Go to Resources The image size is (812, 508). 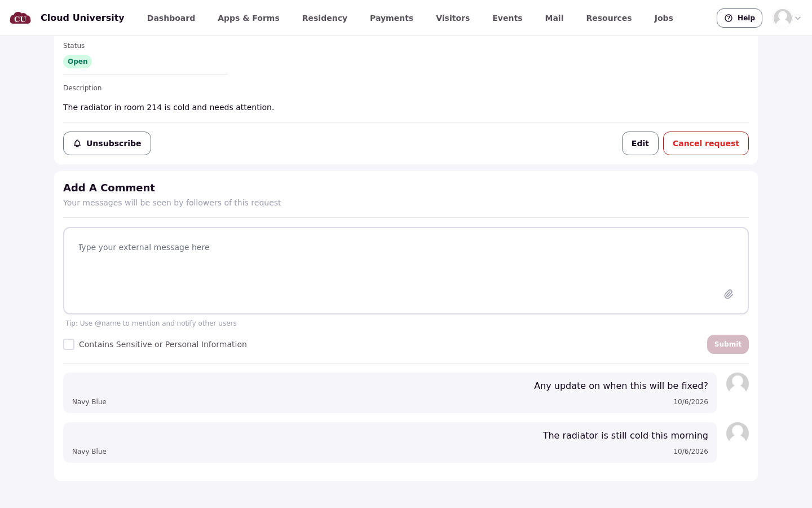tap(609, 18)
